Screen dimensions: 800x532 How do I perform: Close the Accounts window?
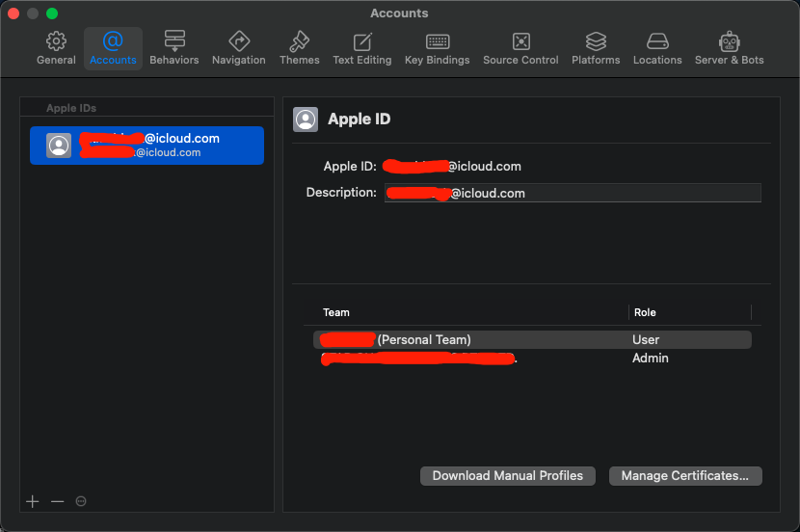[13, 13]
